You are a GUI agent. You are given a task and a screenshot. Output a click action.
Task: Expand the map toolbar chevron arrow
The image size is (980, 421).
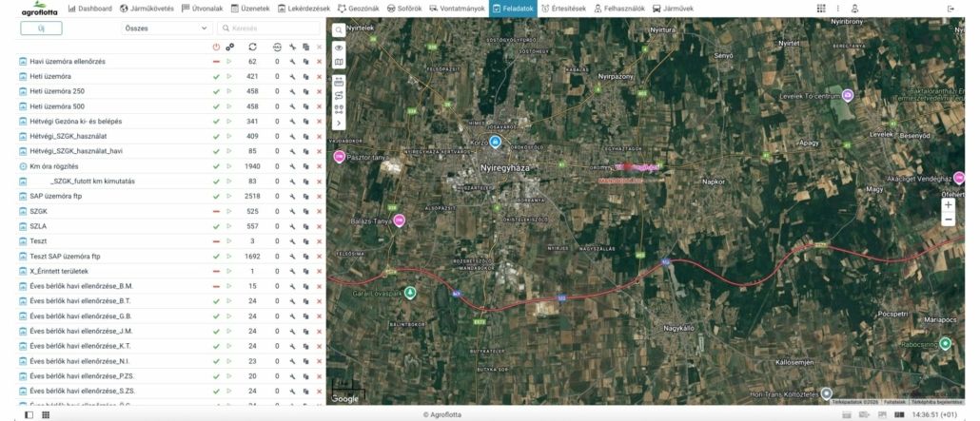(339, 123)
